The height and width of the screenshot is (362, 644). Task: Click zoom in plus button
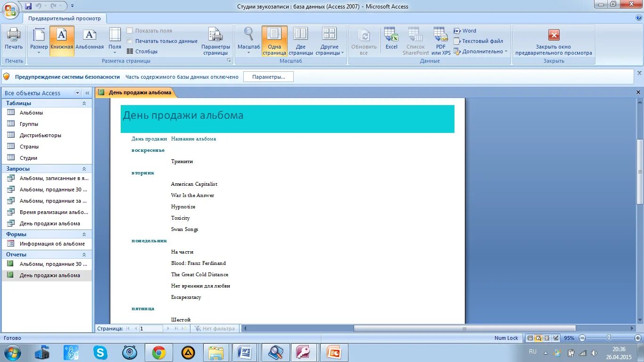click(637, 338)
